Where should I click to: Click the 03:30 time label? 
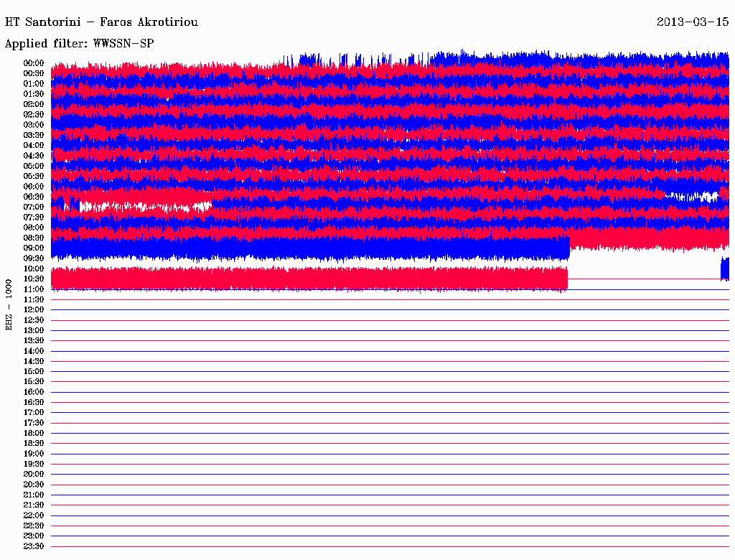34,135
